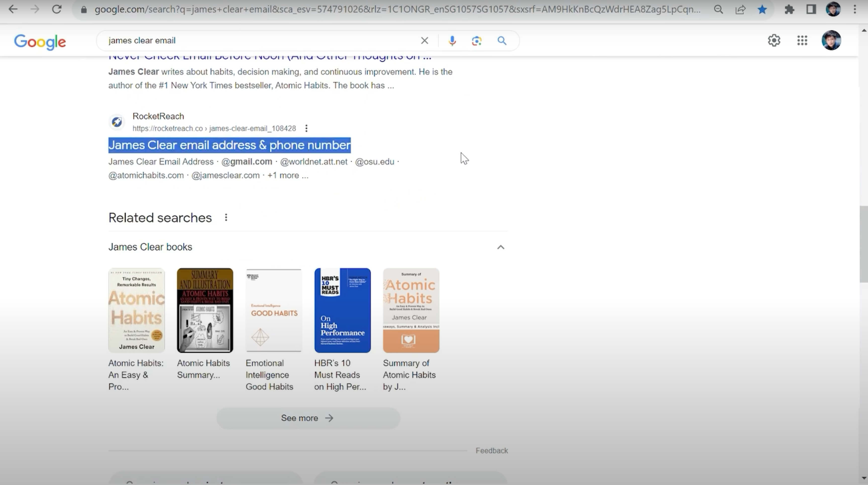Collapse the James Clear books section
The height and width of the screenshot is (485, 868).
click(x=500, y=247)
